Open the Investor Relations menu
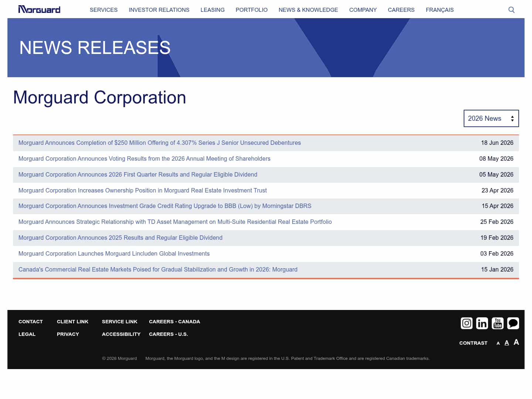532x399 pixels. coord(159,10)
